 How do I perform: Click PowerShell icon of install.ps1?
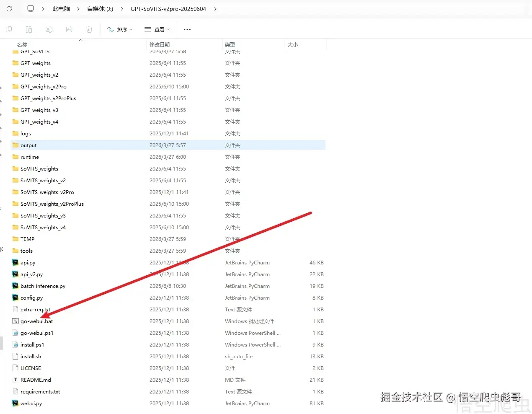15,344
